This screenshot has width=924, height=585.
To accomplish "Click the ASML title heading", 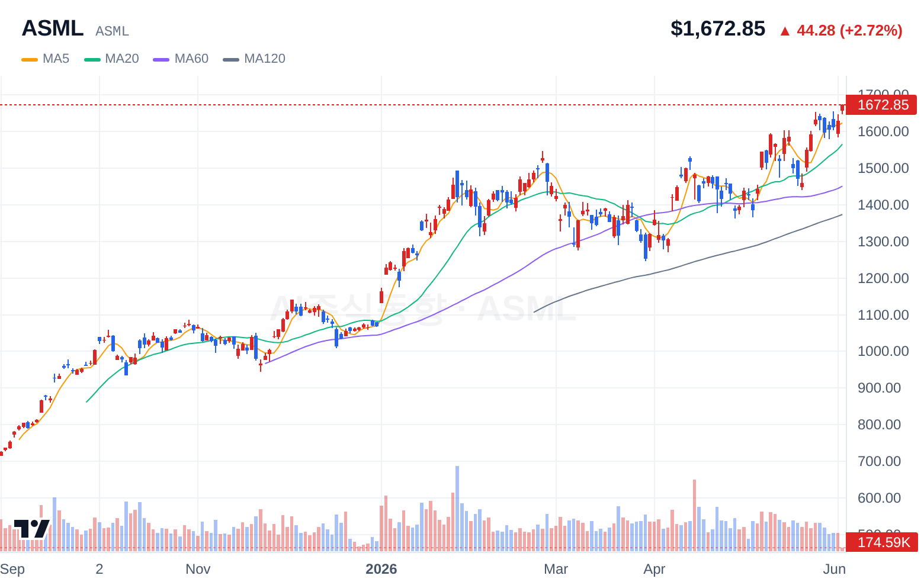I will pos(53,28).
